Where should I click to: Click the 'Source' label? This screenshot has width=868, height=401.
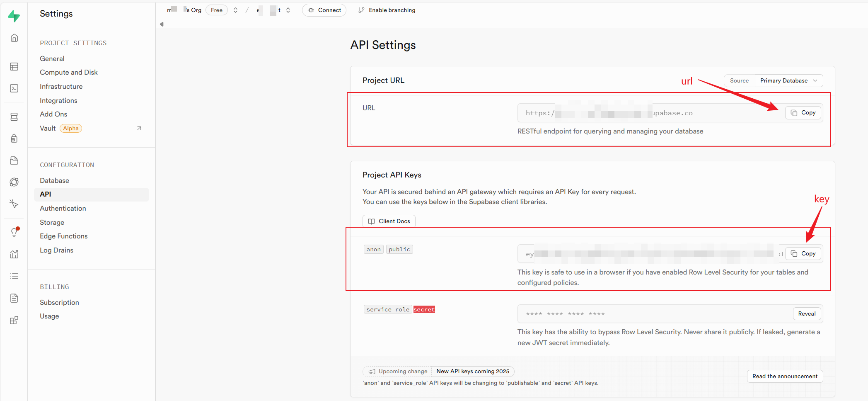pos(740,80)
